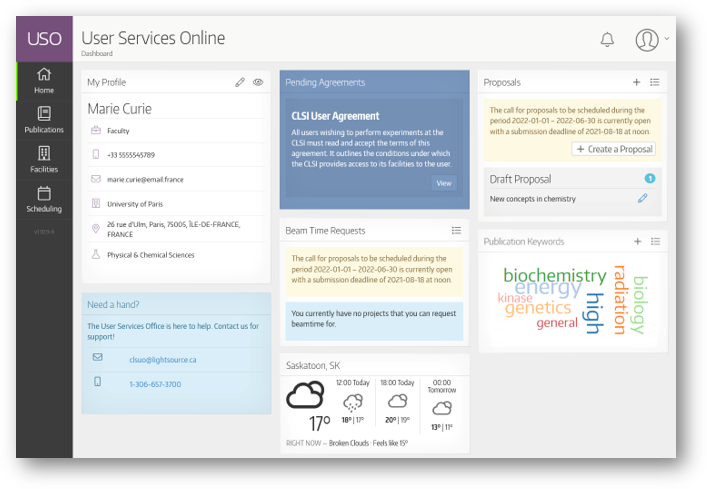This screenshot has width=707, height=489.
Task: Open Beam Time Requests list icon
Action: [456, 230]
